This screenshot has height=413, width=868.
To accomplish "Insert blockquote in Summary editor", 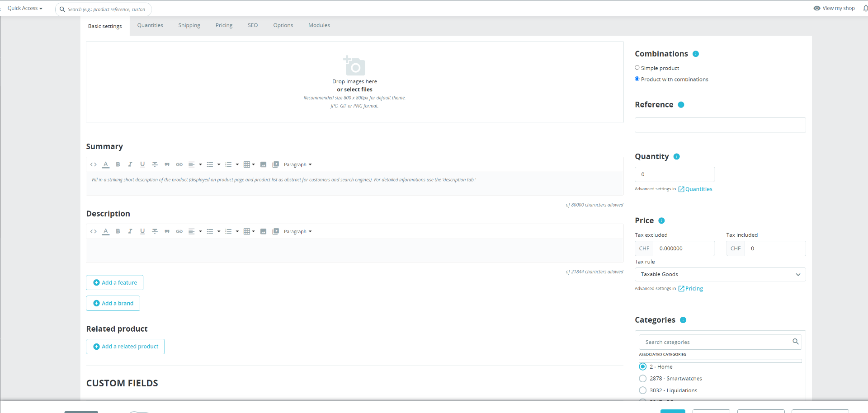I will pos(167,164).
